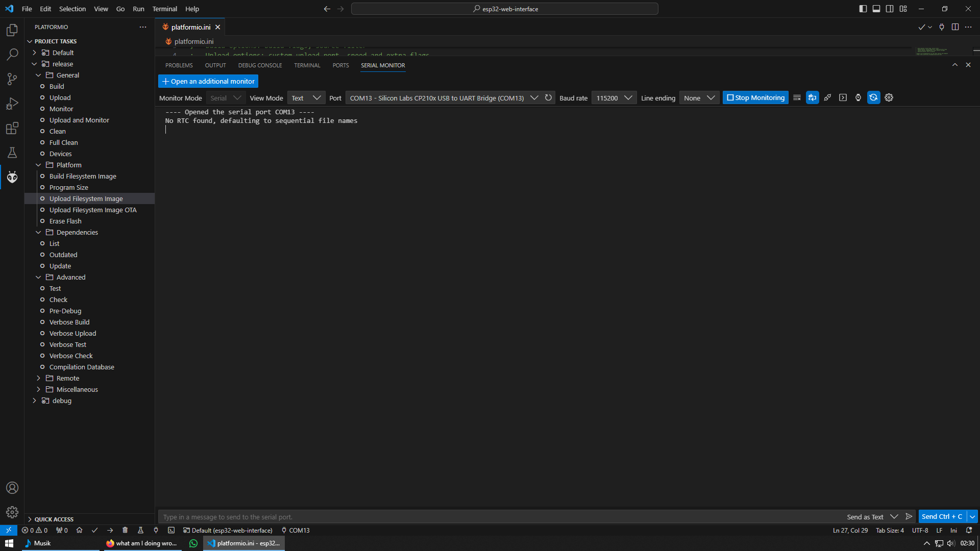980x551 pixels.
Task: Click the PlatformIO Clean trash icon in status bar
Action: (x=125, y=530)
